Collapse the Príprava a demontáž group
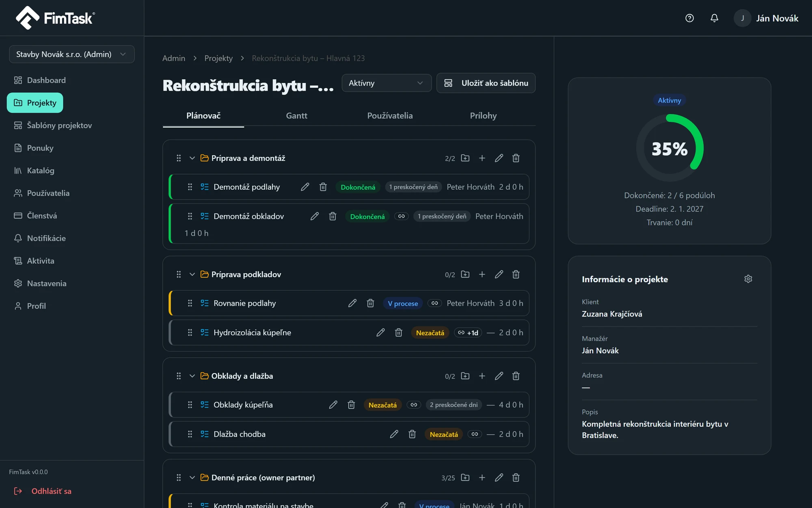 192,158
